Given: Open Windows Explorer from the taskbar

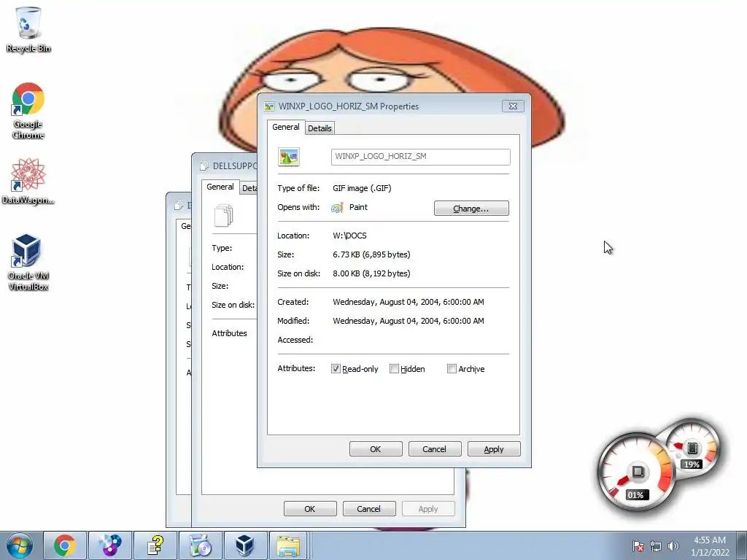Looking at the screenshot, I should point(289,545).
